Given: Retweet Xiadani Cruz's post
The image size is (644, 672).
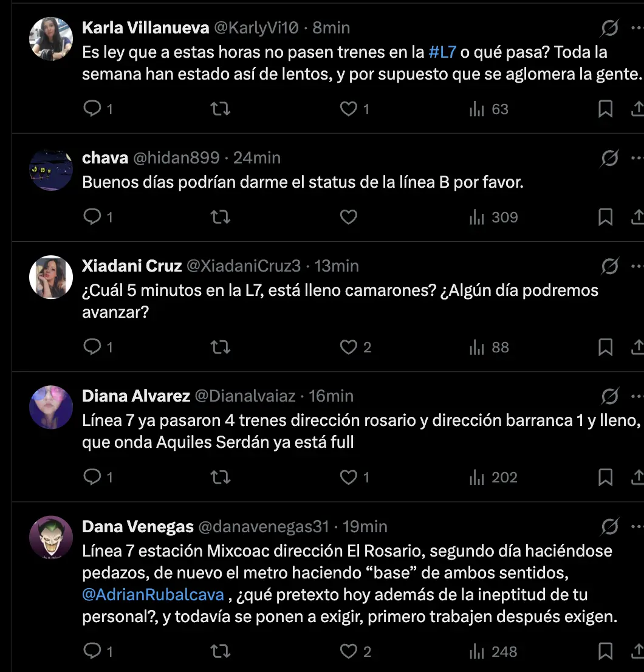Looking at the screenshot, I should (x=220, y=347).
